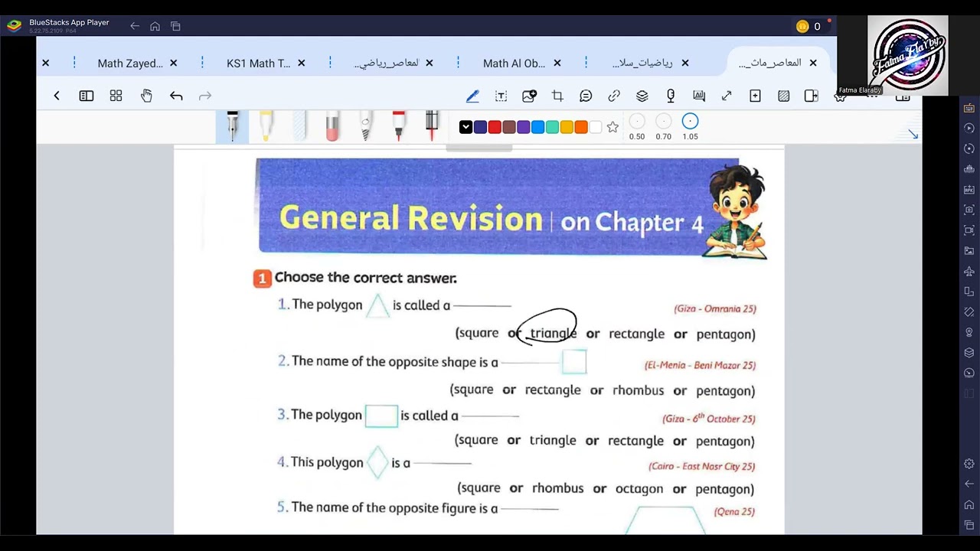Redo the undone stroke
Viewport: 980px width, 551px height.
(x=205, y=96)
